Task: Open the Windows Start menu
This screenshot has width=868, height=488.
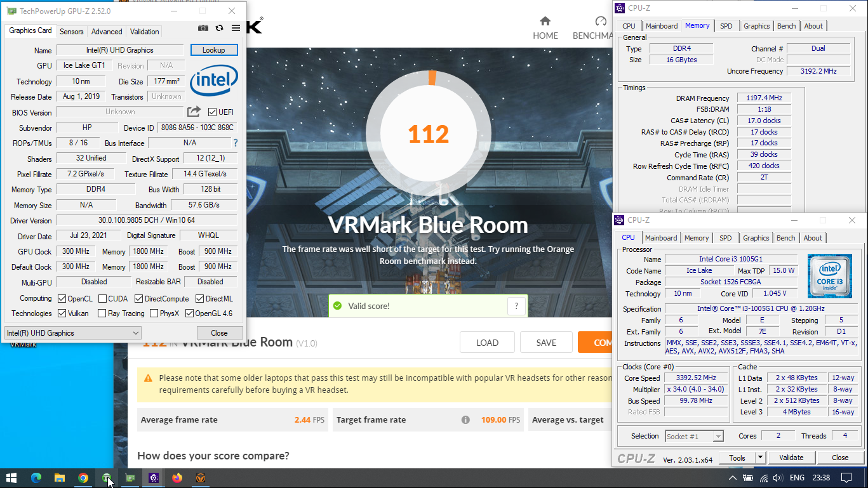Action: click(x=11, y=478)
